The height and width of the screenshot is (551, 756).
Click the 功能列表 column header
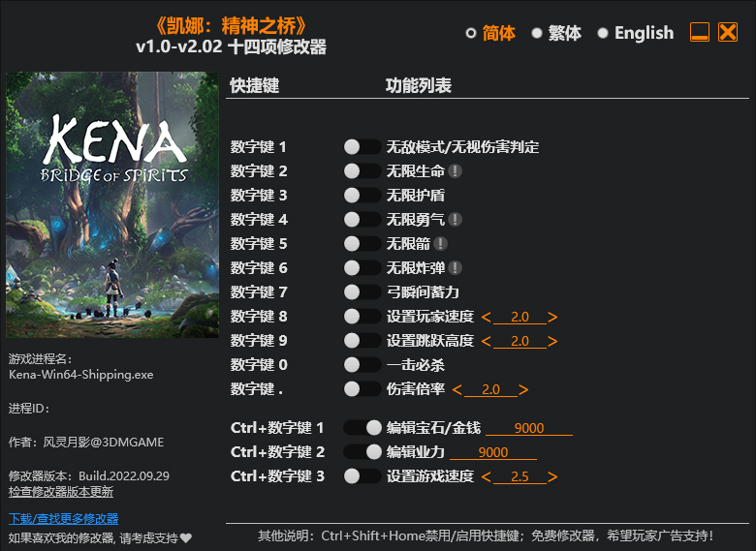[x=419, y=86]
